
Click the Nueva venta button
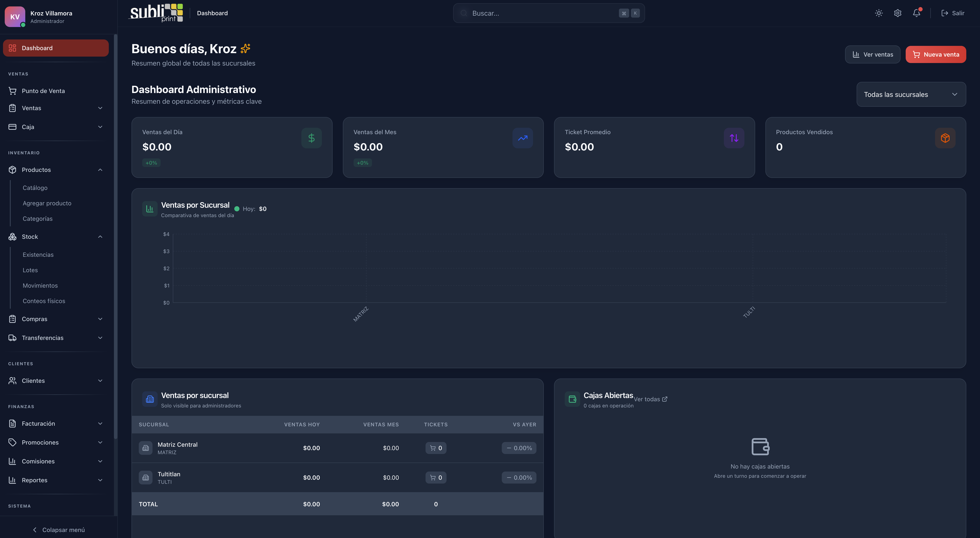[935, 54]
